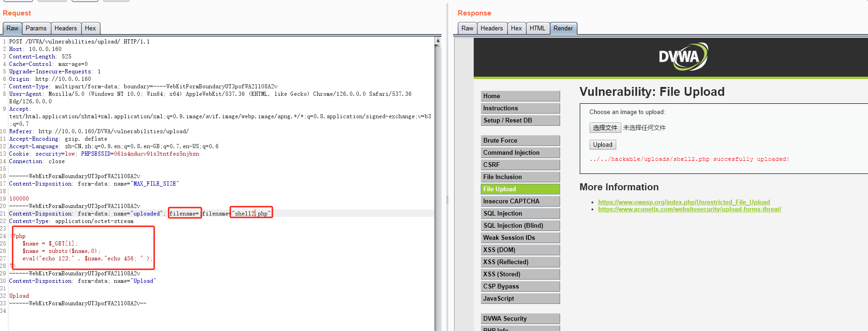Navigate to XSS (Reflected)
The image size is (868, 331).
pos(520,262)
